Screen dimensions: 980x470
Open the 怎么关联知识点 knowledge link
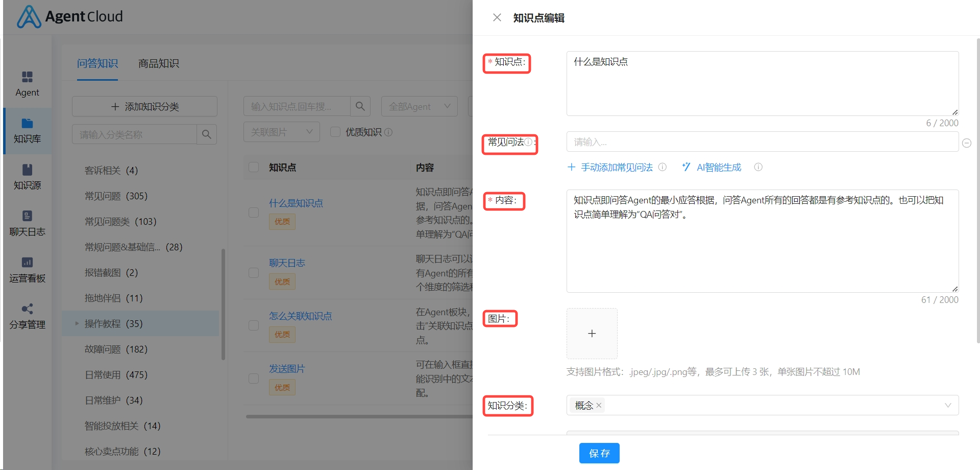tap(301, 316)
